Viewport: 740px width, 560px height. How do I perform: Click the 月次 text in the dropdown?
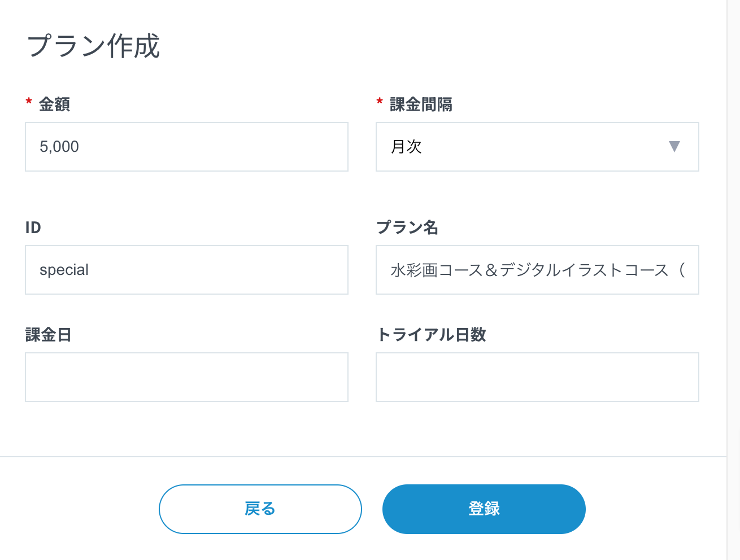point(406,147)
